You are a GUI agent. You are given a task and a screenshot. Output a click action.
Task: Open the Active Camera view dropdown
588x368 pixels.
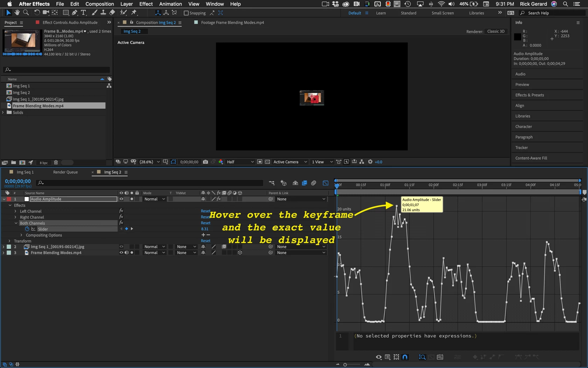[290, 162]
